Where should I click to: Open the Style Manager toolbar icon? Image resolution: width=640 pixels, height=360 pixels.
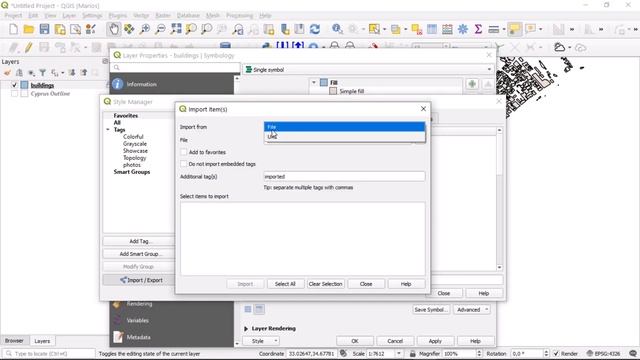91,29
